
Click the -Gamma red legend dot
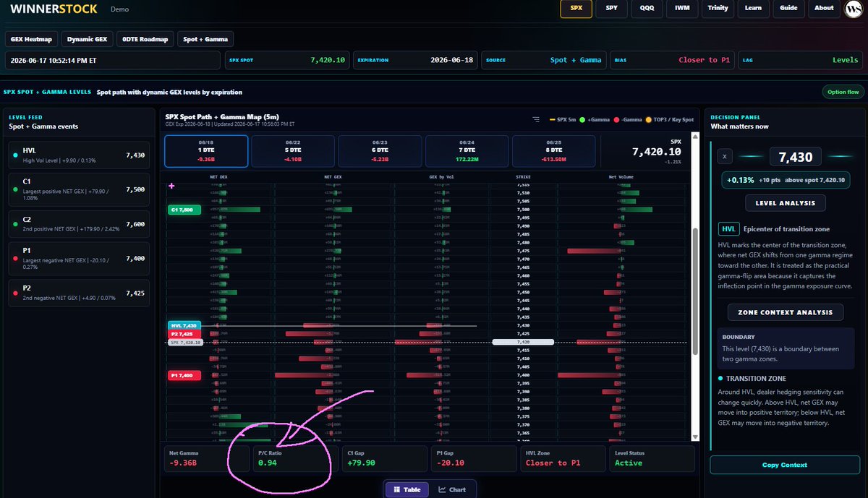click(x=616, y=120)
